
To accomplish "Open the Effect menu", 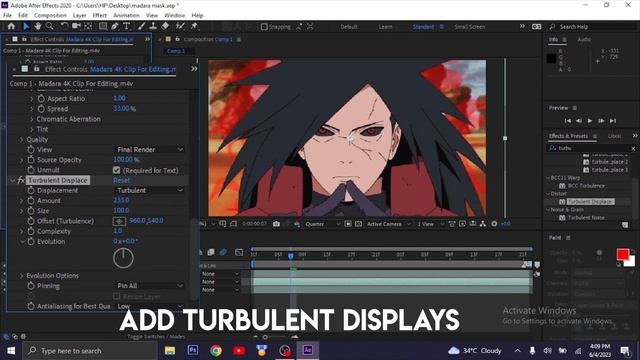I will click(x=100, y=16).
